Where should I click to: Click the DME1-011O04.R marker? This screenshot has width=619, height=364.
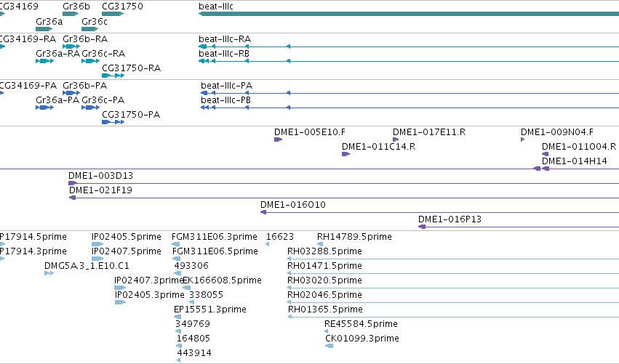pos(546,154)
